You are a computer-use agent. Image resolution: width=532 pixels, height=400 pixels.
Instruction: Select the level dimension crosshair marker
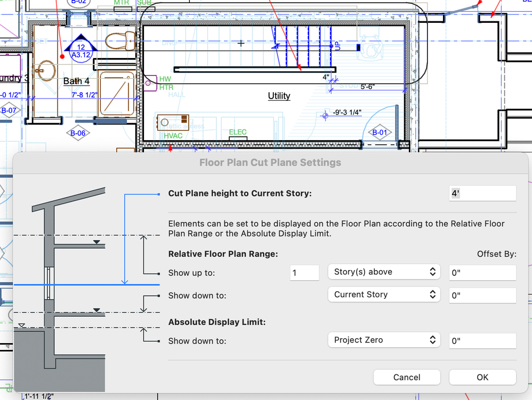(x=325, y=116)
